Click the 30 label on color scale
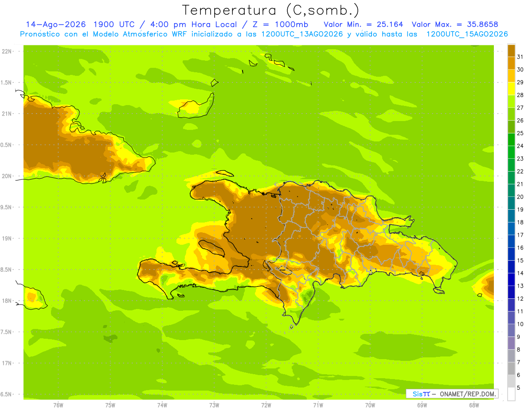532x411 pixels. pyautogui.click(x=520, y=70)
